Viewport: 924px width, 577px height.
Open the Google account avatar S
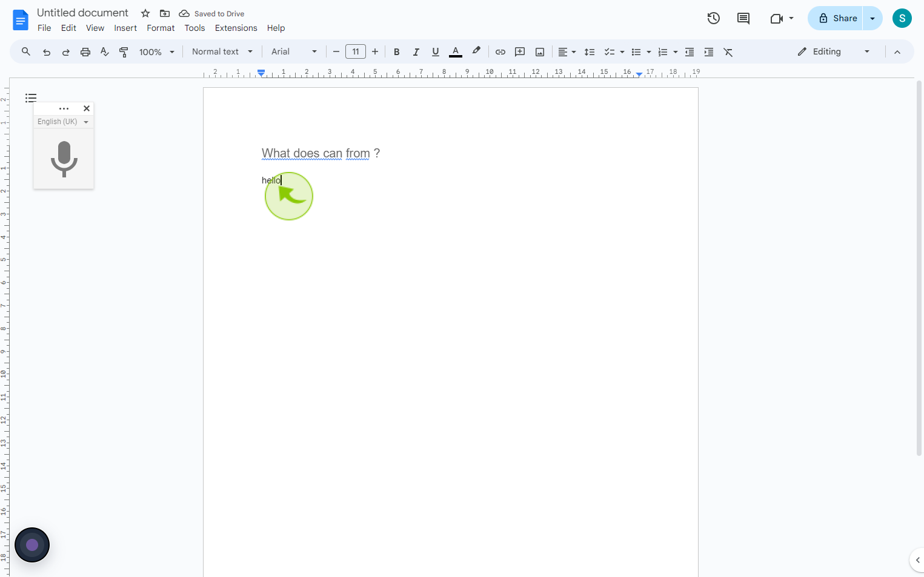pyautogui.click(x=902, y=18)
